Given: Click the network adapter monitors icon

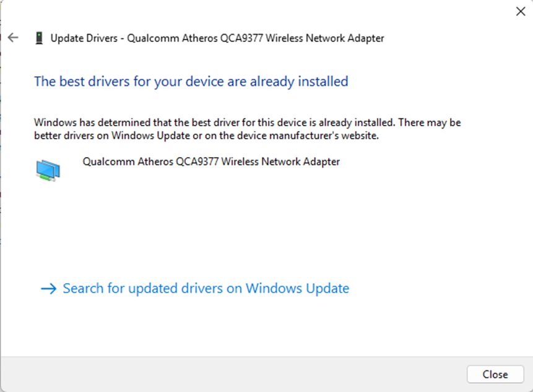Looking at the screenshot, I should (x=48, y=169).
